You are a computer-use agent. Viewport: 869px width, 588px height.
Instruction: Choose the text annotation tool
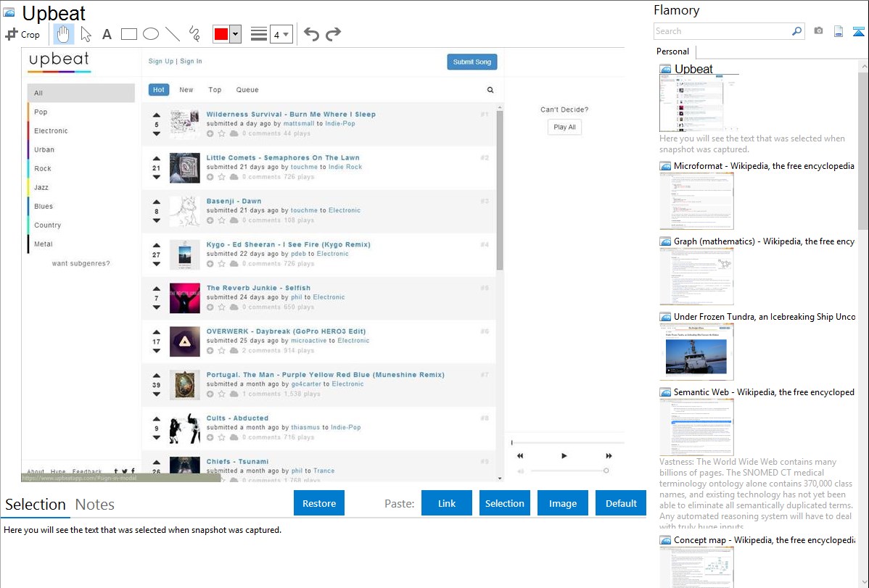(x=107, y=34)
